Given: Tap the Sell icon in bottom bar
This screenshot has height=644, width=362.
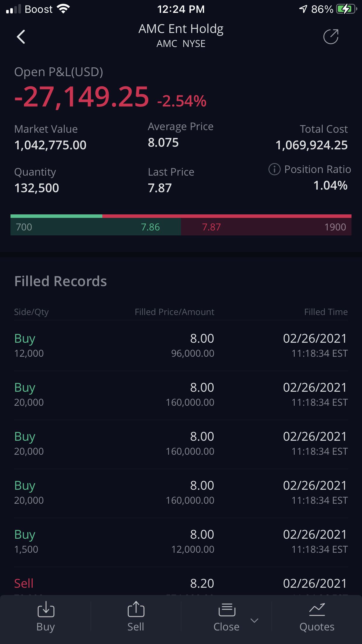Looking at the screenshot, I should [x=136, y=610].
